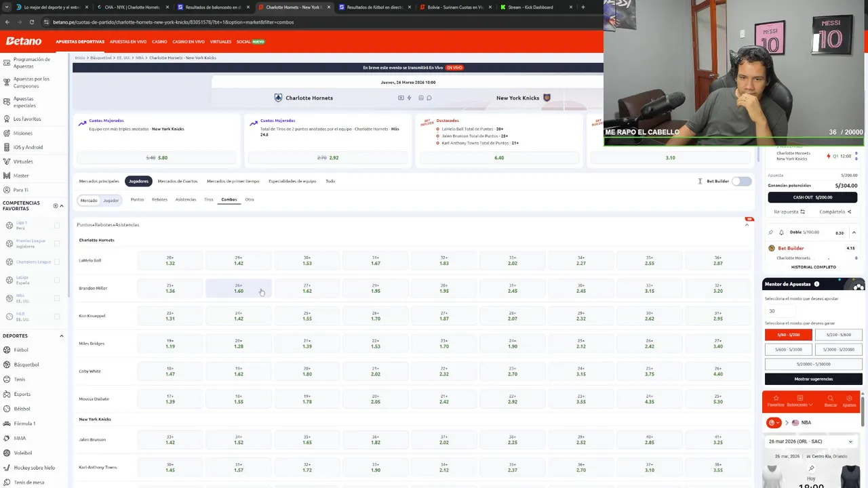
Task: Open HISTORIAL COMPLETO link
Action: pos(814,267)
